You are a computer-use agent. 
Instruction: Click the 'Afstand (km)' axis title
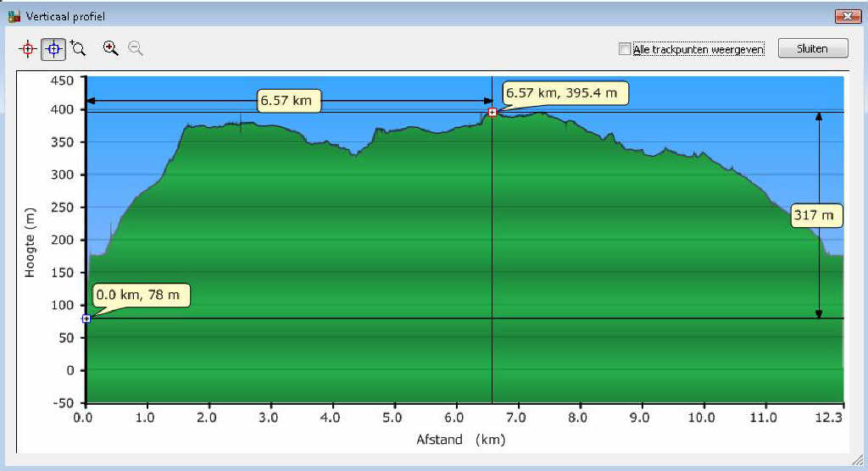click(460, 440)
